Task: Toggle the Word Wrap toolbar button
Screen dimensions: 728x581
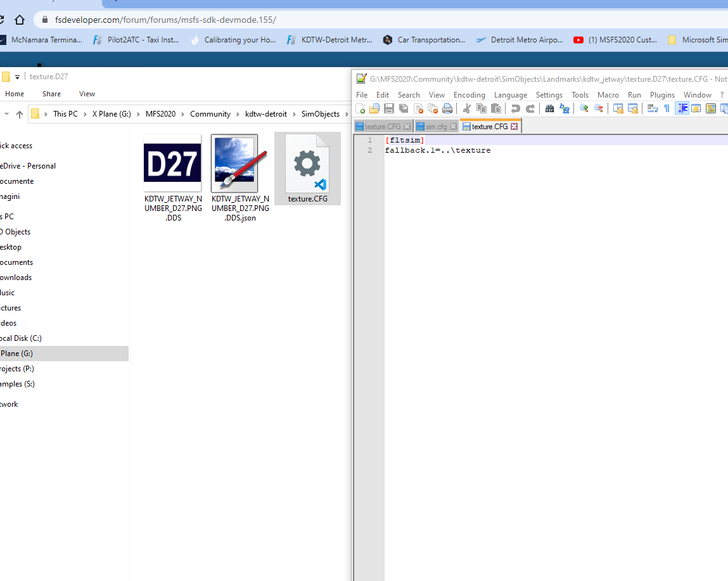Action: (652, 108)
